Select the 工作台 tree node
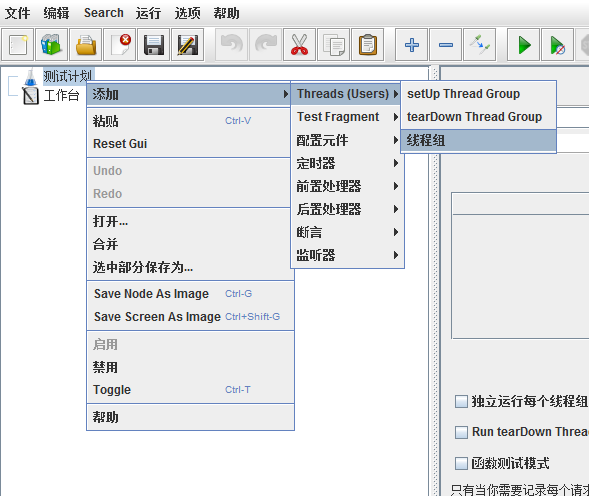589x496 pixels. click(62, 95)
